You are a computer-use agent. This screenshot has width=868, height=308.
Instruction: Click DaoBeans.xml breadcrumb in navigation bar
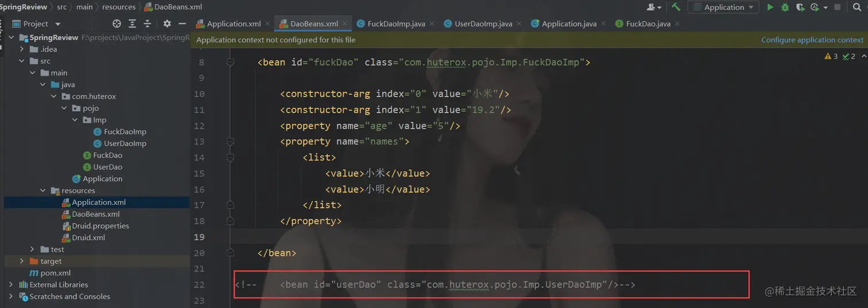[x=173, y=7]
